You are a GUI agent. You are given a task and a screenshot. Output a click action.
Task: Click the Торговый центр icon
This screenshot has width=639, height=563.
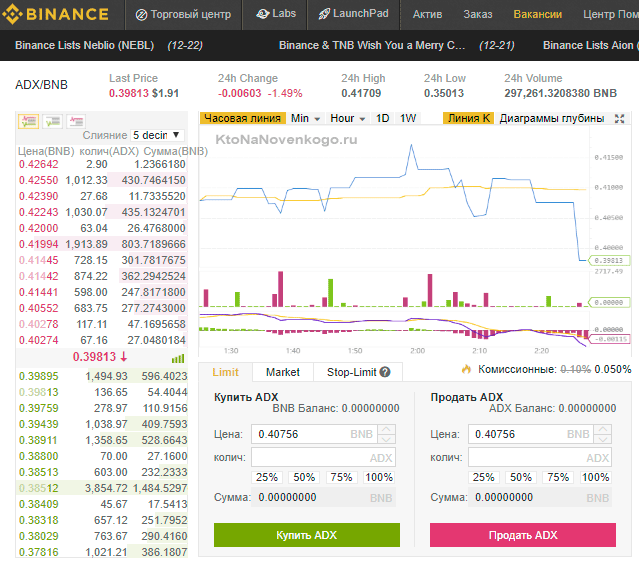pyautogui.click(x=141, y=15)
